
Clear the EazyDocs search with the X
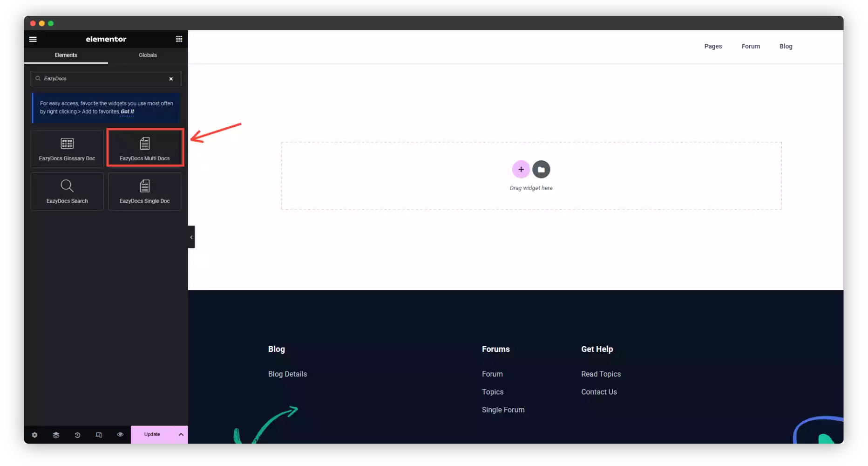click(x=171, y=79)
